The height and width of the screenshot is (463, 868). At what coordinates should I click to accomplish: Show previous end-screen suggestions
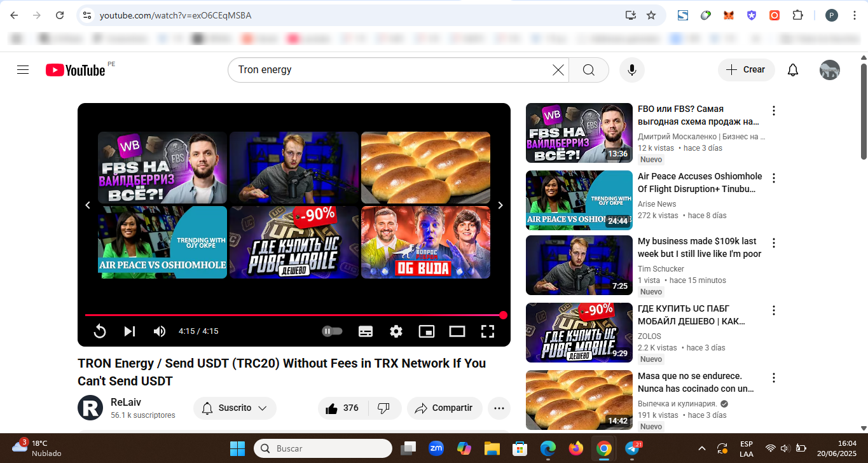coord(88,205)
